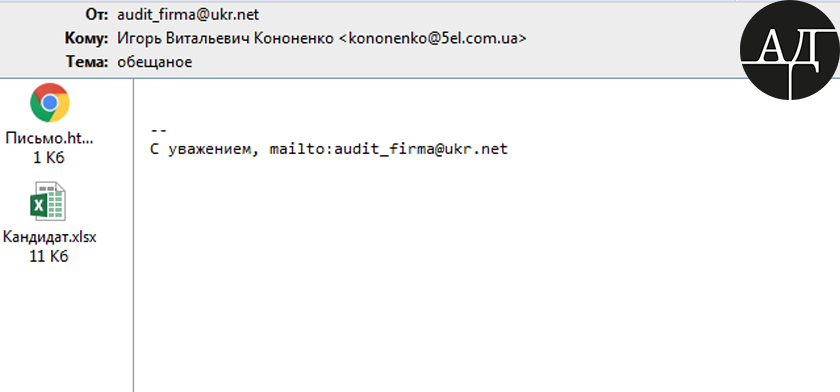
Task: Click the Кому: header label
Action: tap(87, 39)
